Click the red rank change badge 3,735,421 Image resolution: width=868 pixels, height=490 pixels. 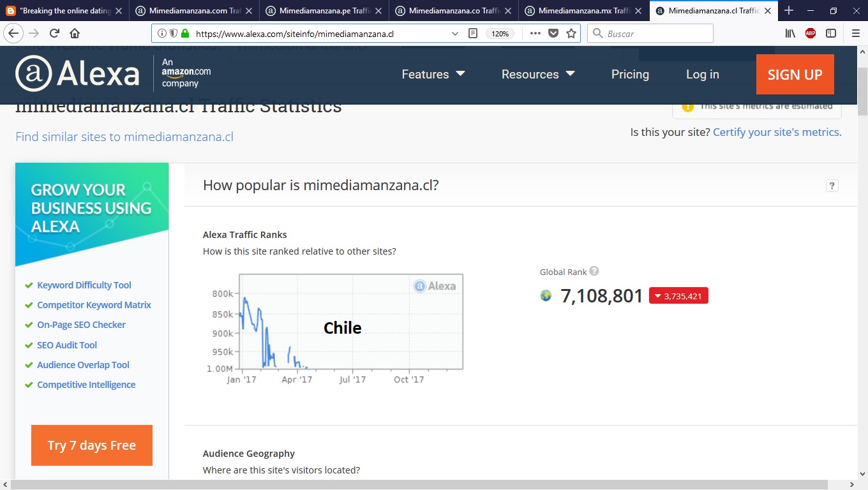tap(678, 296)
